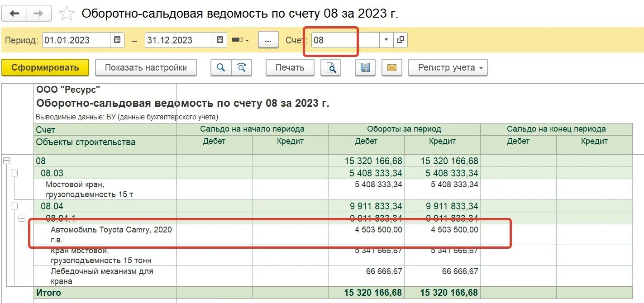Open account 08 in separate window icon

[400, 40]
